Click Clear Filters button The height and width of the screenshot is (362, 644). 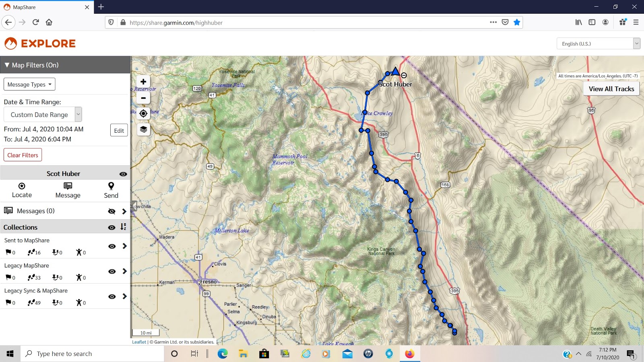coord(23,155)
